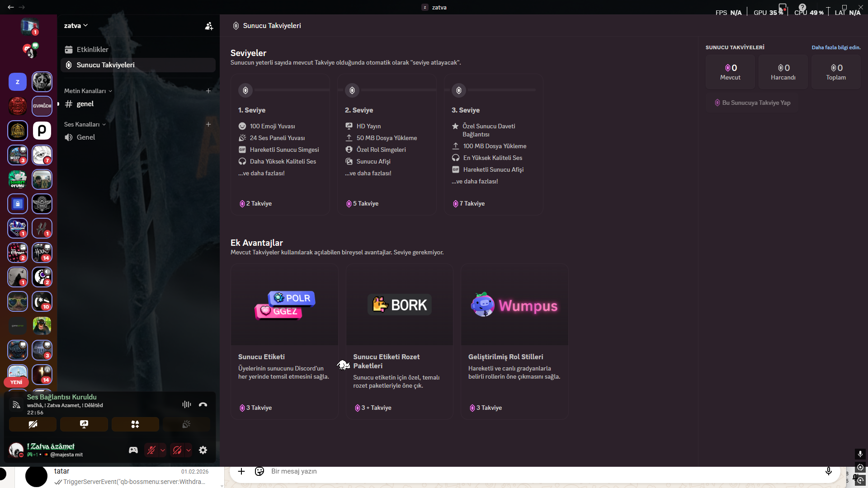Share your screen in voice panel
Screen dimensions: 868x488
84,424
